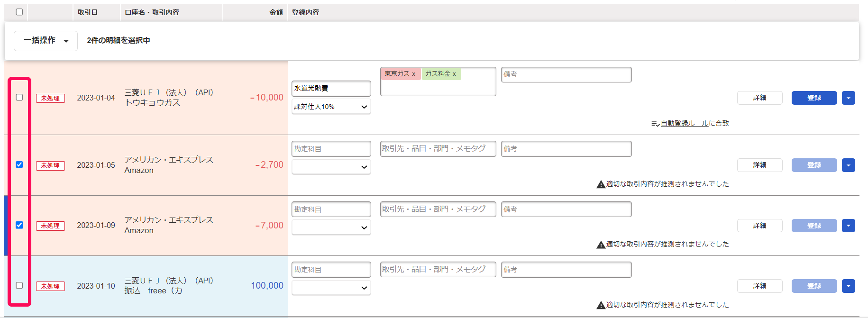Expand register options arrow for 2023-01-09 row
Image resolution: width=868 pixels, height=318 pixels.
[x=849, y=226]
